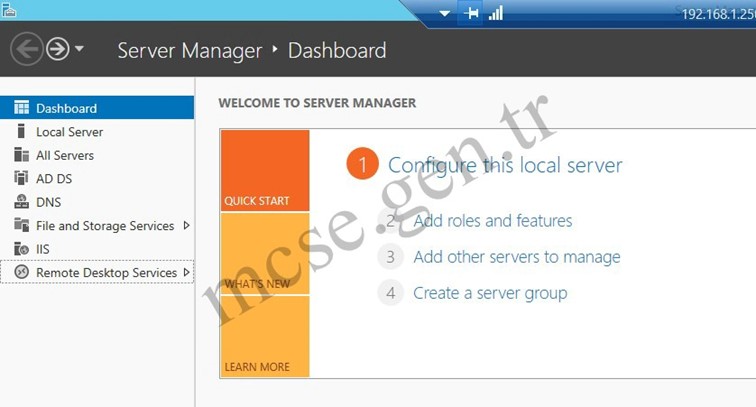Click the File and Storage Services icon
756x407 pixels.
tap(21, 225)
